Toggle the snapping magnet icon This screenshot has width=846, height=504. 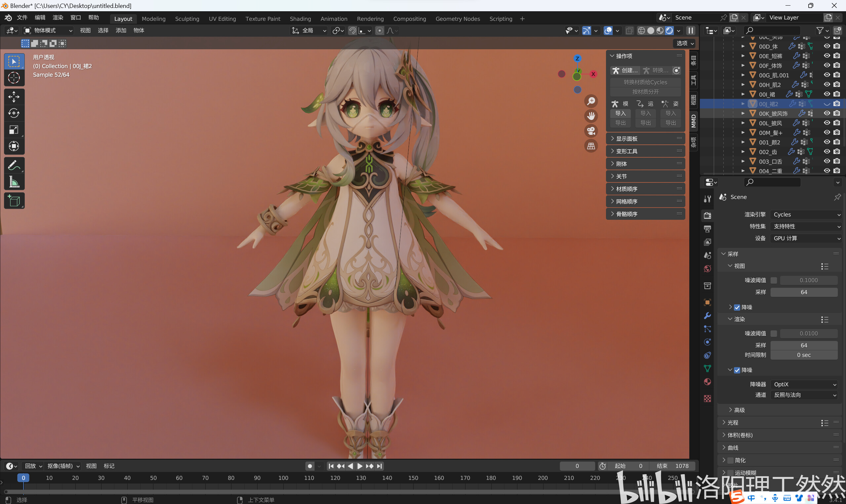352,30
